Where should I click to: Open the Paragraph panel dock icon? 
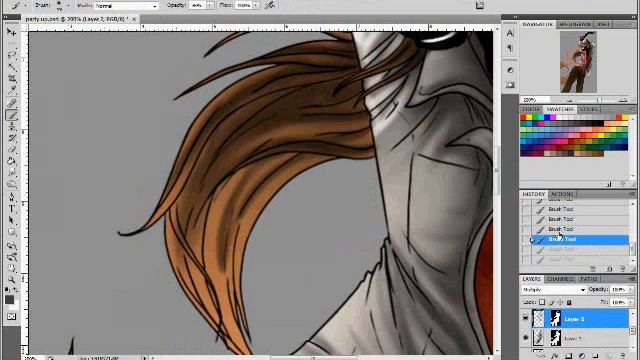point(510,48)
